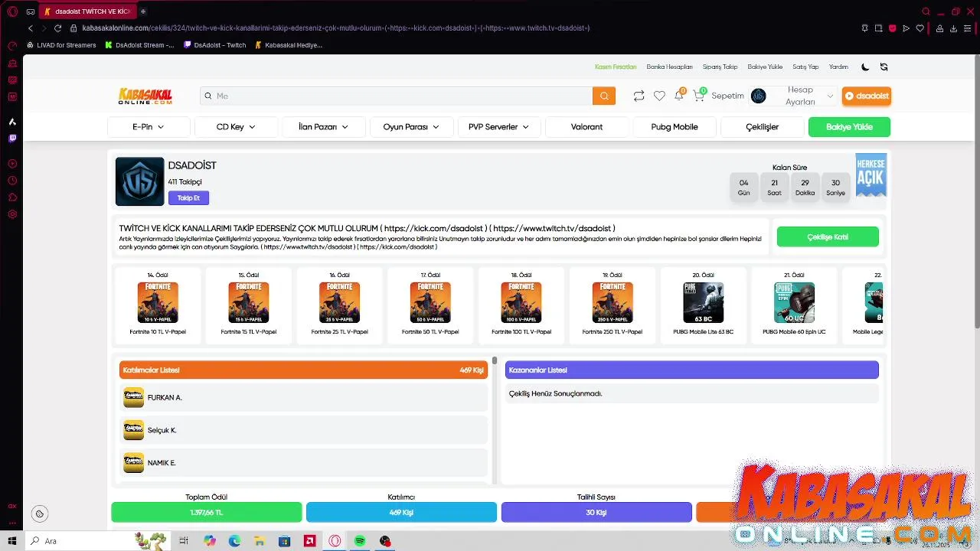Expand the PVP Serverler dropdown menu
Viewport: 980px width, 551px height.
498,127
